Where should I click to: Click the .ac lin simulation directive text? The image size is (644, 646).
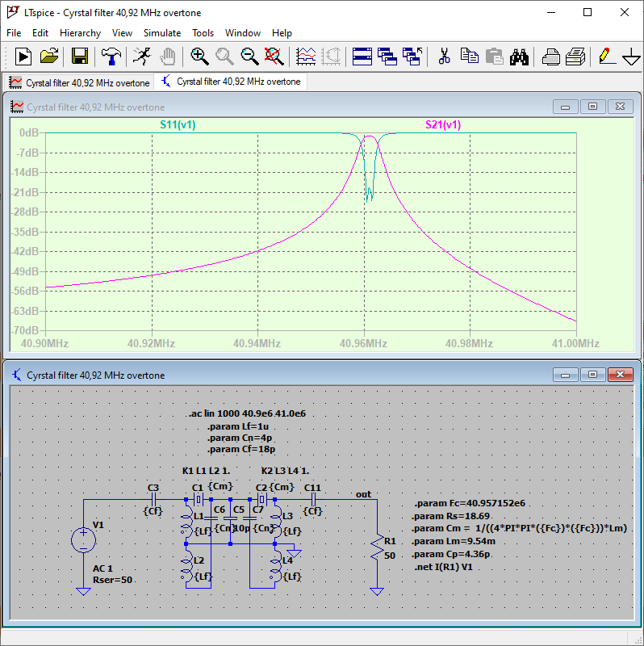(246, 413)
